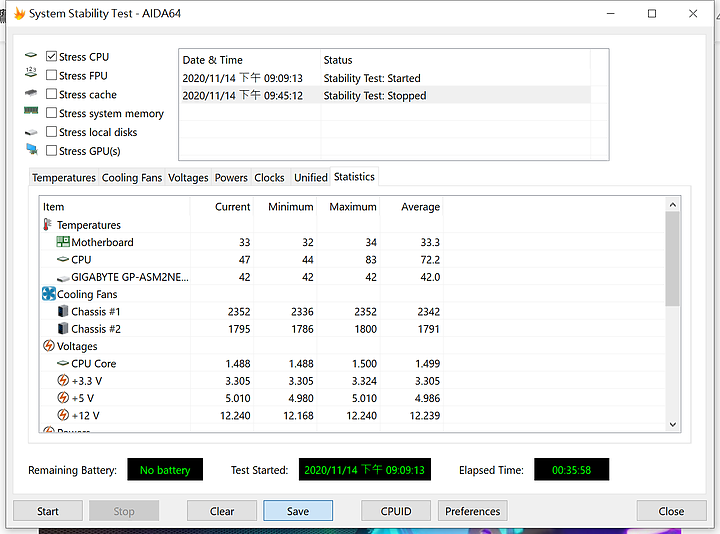This screenshot has width=720, height=534.
Task: Click the CPU maximum temperature value 83
Action: click(371, 260)
